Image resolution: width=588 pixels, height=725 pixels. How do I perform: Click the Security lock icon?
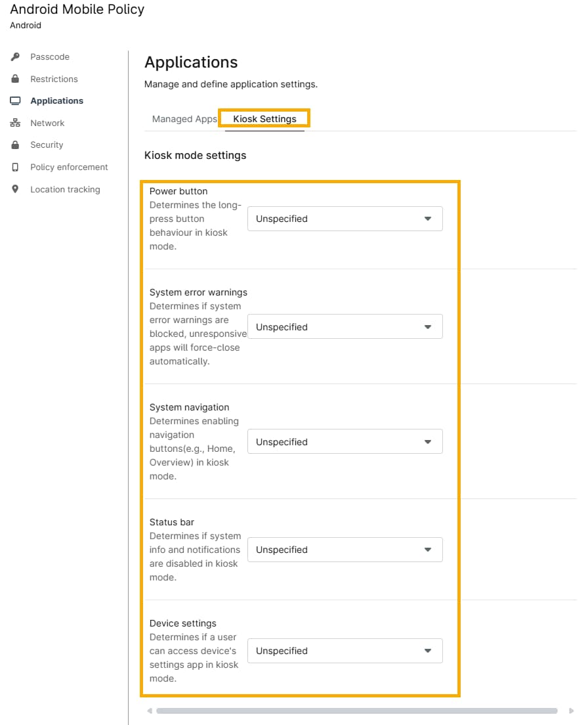15,145
